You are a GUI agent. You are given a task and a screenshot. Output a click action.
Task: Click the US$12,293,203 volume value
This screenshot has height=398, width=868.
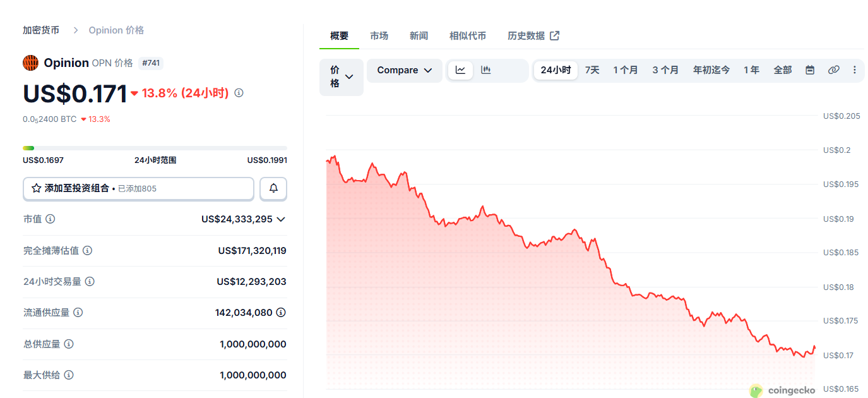pyautogui.click(x=251, y=282)
